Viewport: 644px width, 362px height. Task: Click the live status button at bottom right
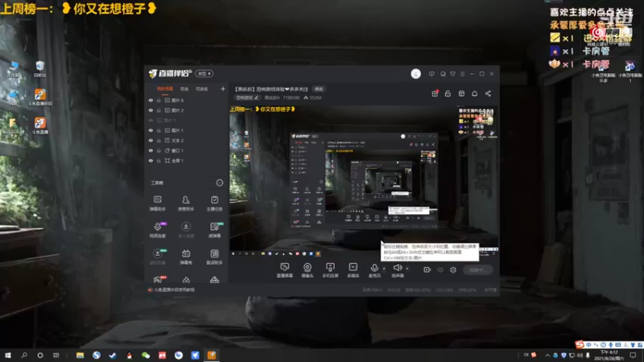478,270
